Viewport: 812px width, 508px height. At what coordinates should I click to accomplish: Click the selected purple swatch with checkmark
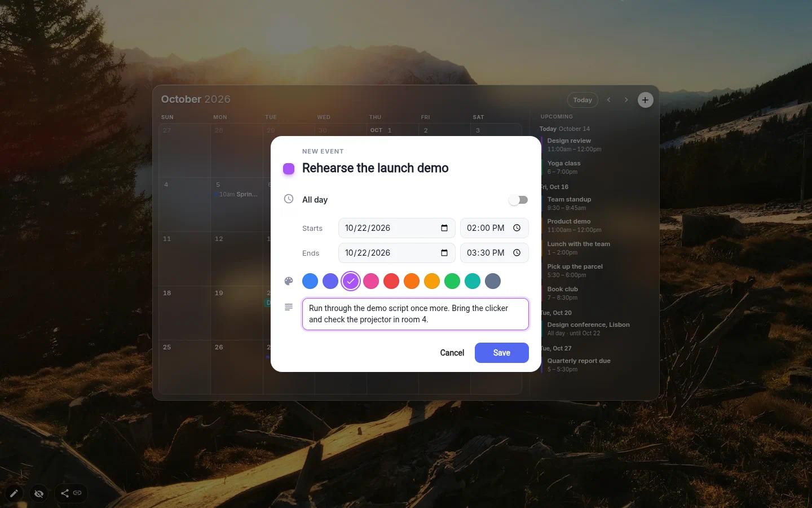click(351, 281)
